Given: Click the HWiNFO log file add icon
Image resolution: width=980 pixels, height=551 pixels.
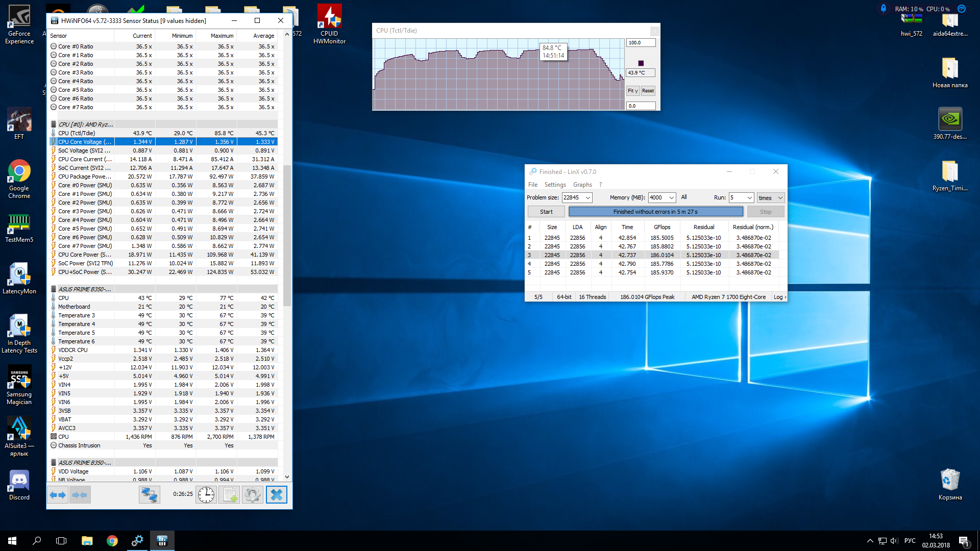Looking at the screenshot, I should [x=229, y=495].
